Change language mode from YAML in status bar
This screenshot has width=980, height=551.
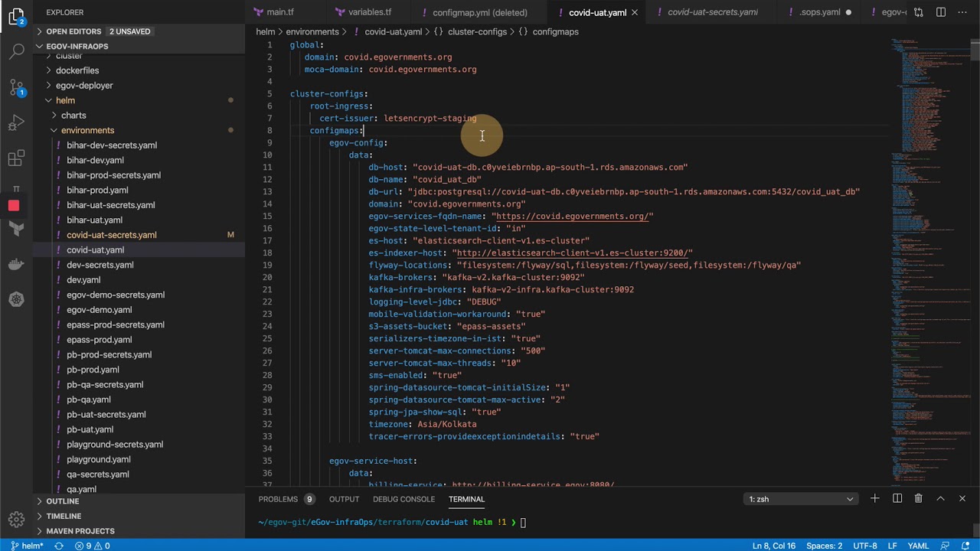click(917, 546)
